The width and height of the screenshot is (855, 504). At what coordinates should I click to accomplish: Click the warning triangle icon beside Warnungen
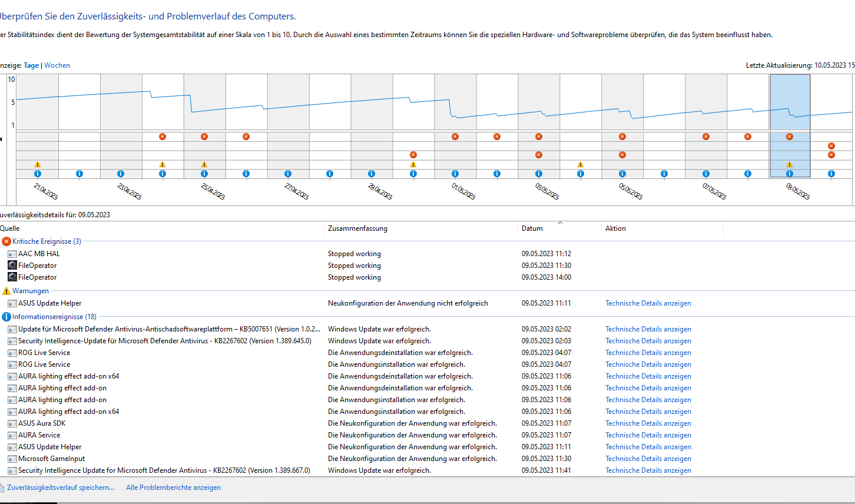pos(6,291)
